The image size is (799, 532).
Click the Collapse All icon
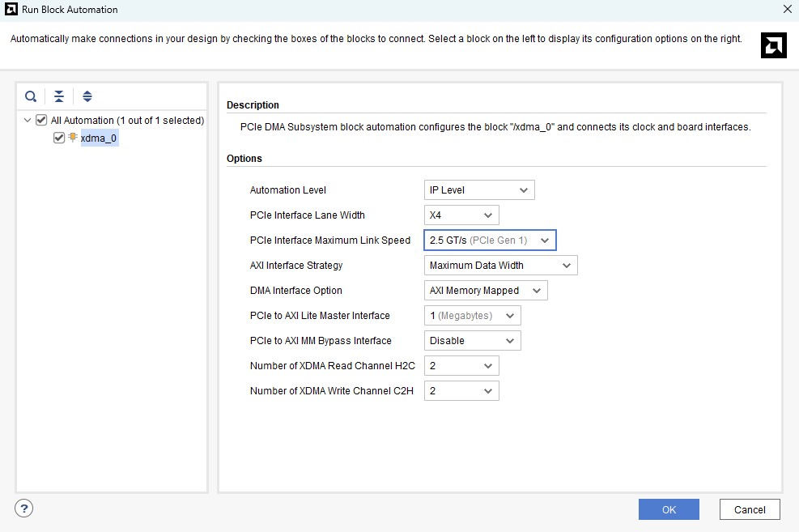point(59,96)
